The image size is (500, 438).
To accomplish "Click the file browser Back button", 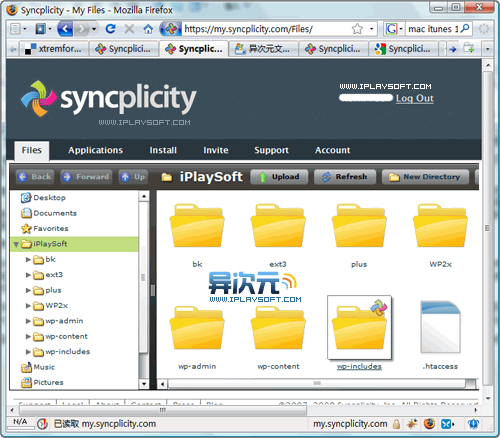I will [x=35, y=177].
